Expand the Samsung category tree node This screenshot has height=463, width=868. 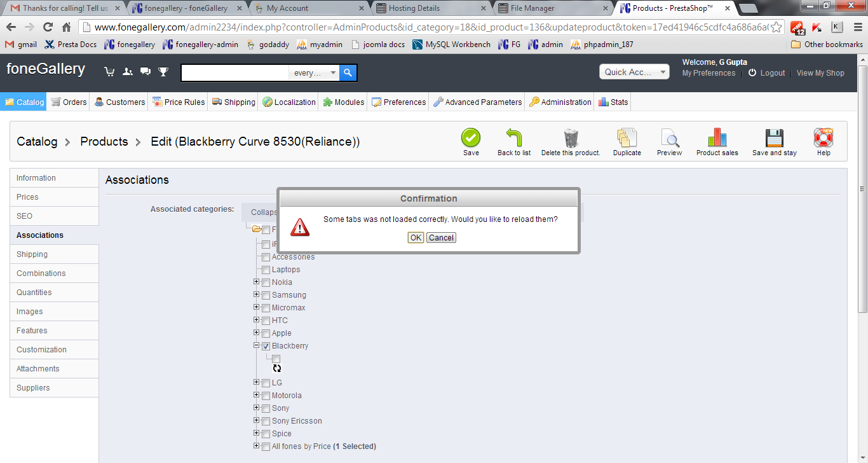coord(257,294)
